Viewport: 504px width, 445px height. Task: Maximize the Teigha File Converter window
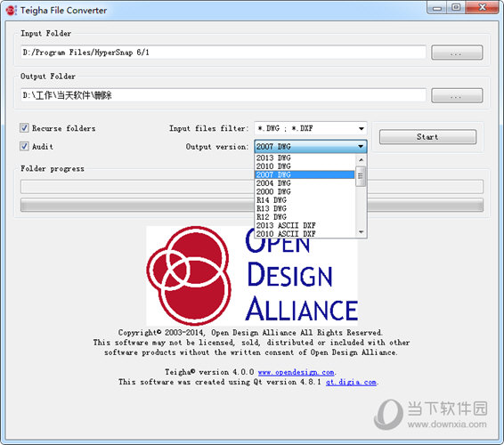[456, 8]
